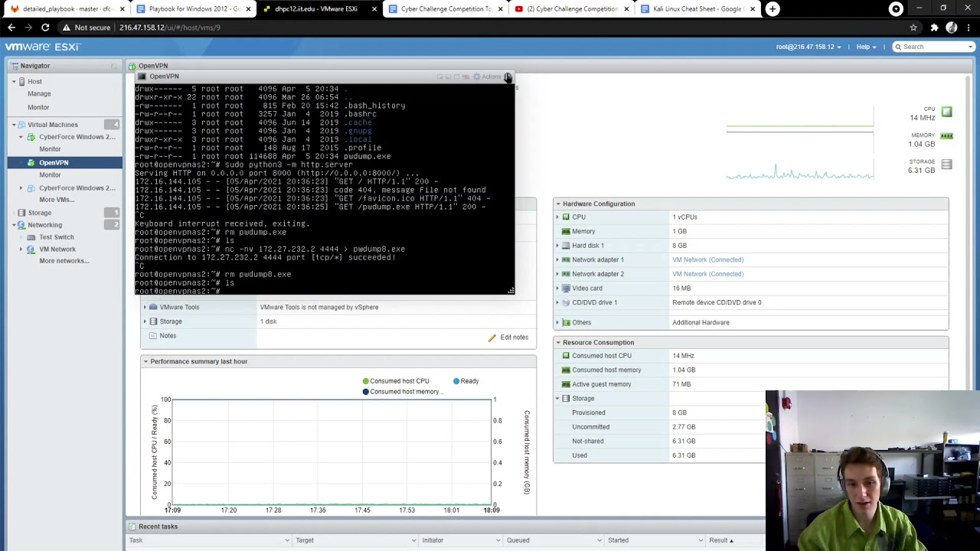Open VM Network link for adapter 2
980x551 pixels.
coord(707,274)
